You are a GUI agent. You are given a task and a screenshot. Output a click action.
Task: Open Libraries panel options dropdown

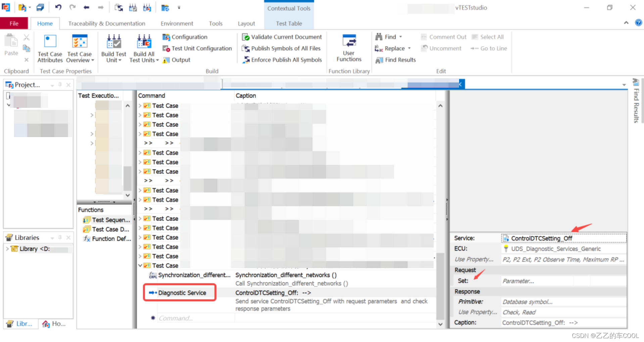coord(52,238)
